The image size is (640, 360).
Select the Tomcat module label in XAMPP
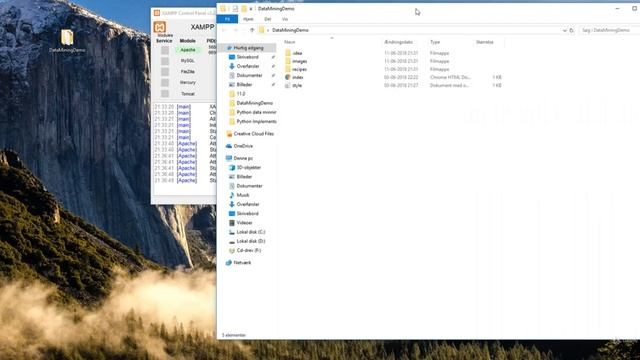click(188, 94)
